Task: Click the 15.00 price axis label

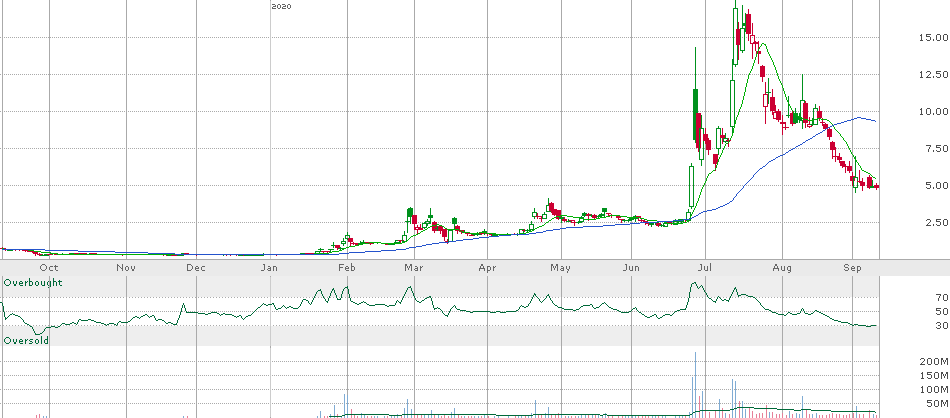Action: coord(934,38)
